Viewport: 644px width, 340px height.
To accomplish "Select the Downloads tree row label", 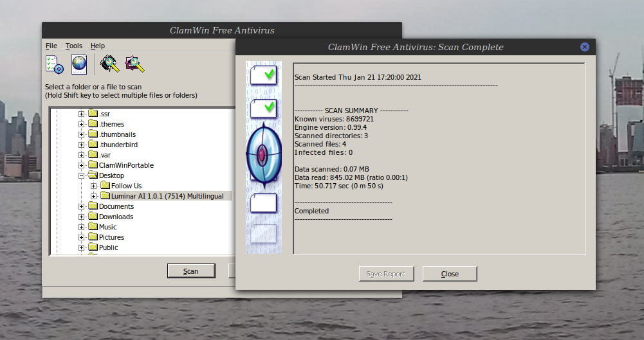I will coord(116,217).
